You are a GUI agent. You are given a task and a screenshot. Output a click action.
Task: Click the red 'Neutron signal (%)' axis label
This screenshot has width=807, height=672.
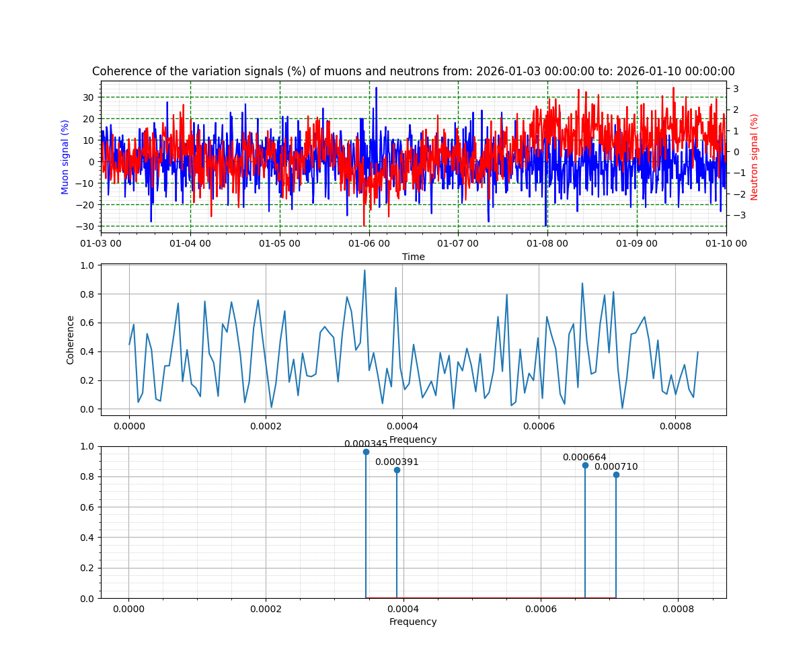click(755, 157)
